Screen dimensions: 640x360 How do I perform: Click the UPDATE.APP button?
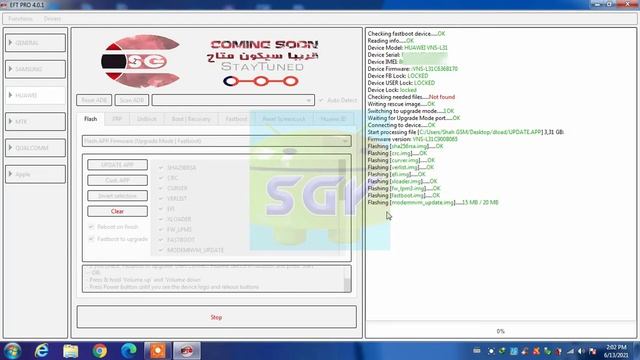click(118, 165)
